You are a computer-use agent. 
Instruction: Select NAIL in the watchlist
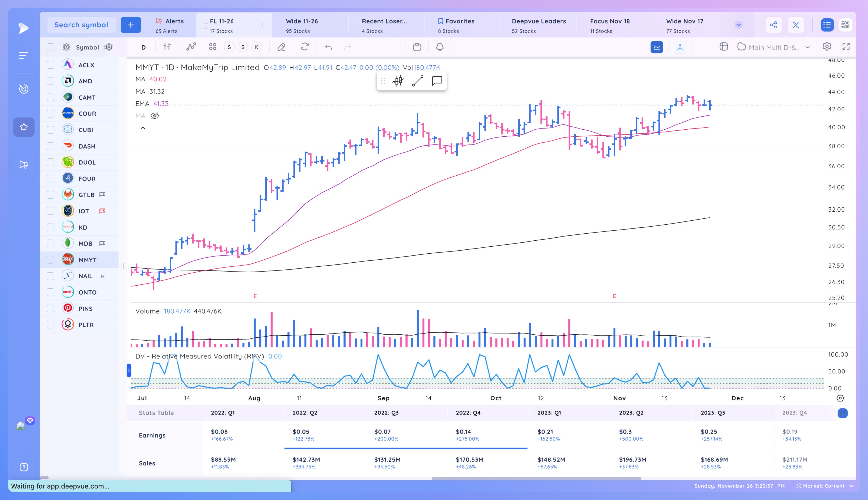coord(85,276)
